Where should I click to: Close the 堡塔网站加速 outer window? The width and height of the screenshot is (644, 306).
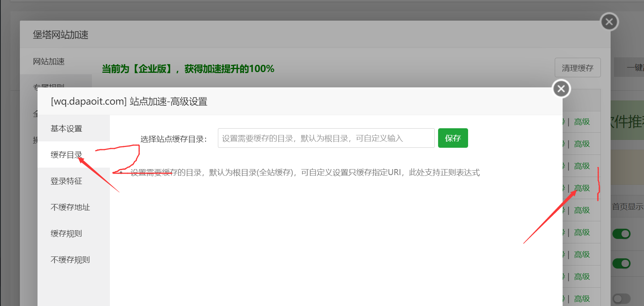click(609, 22)
